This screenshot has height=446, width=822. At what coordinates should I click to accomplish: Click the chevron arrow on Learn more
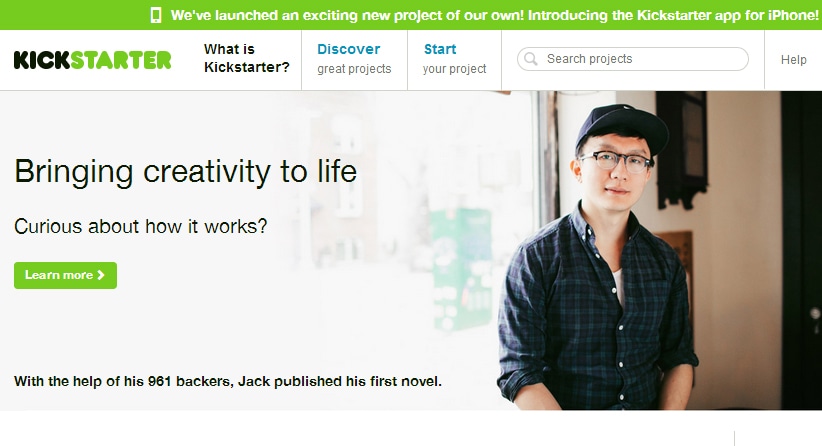pyautogui.click(x=101, y=275)
